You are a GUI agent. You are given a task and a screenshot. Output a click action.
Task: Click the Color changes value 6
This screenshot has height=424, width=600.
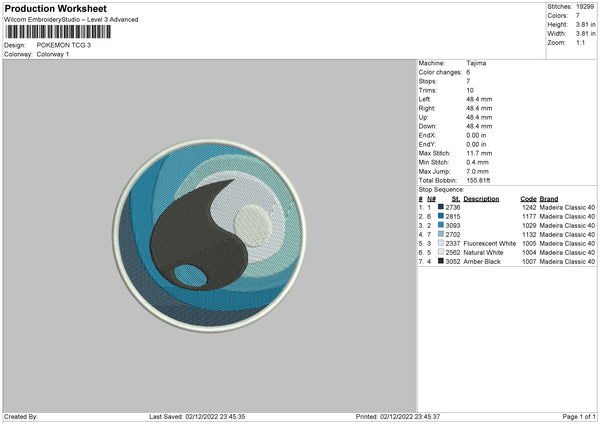(468, 72)
